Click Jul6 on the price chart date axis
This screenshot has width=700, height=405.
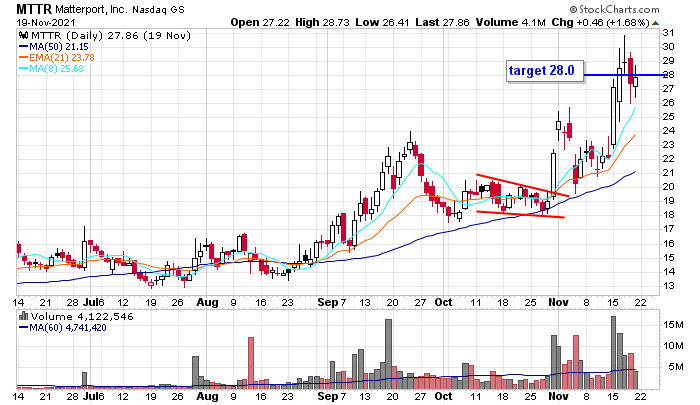(93, 302)
